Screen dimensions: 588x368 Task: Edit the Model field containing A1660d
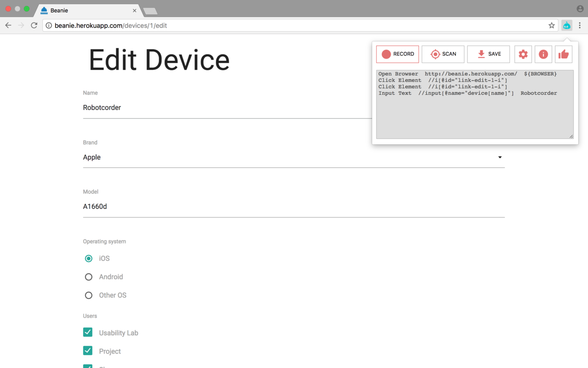294,207
